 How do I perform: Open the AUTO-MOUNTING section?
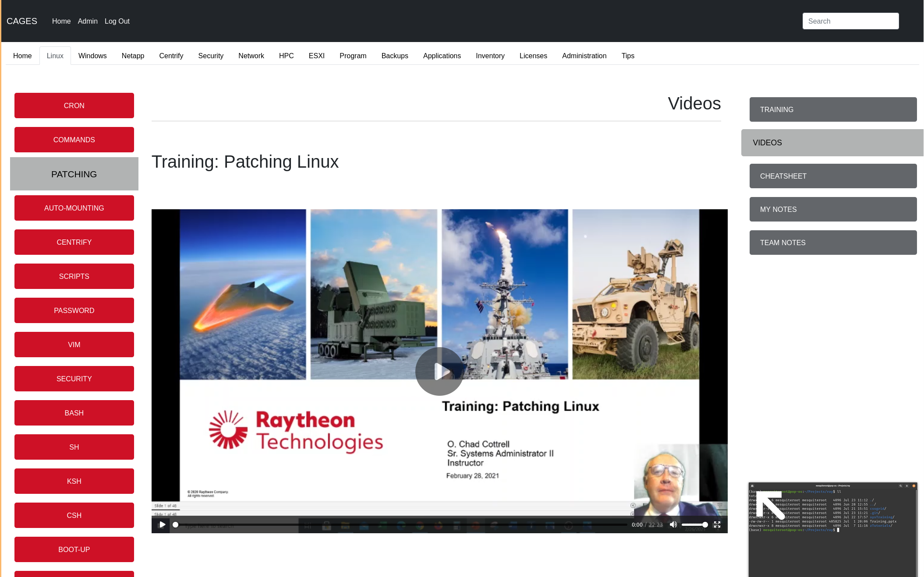click(74, 208)
